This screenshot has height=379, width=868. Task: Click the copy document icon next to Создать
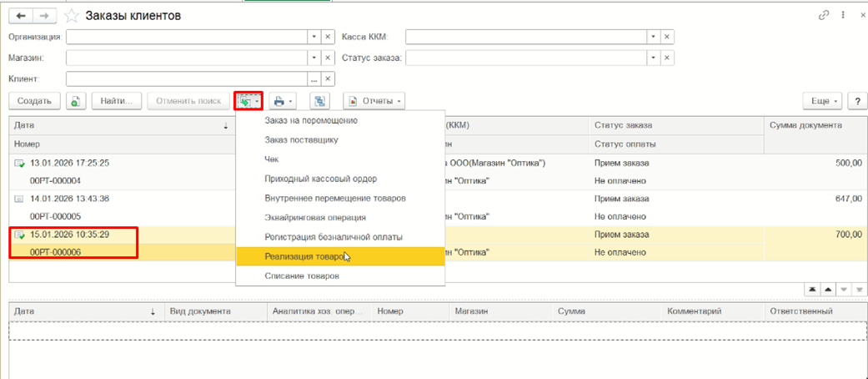click(76, 101)
